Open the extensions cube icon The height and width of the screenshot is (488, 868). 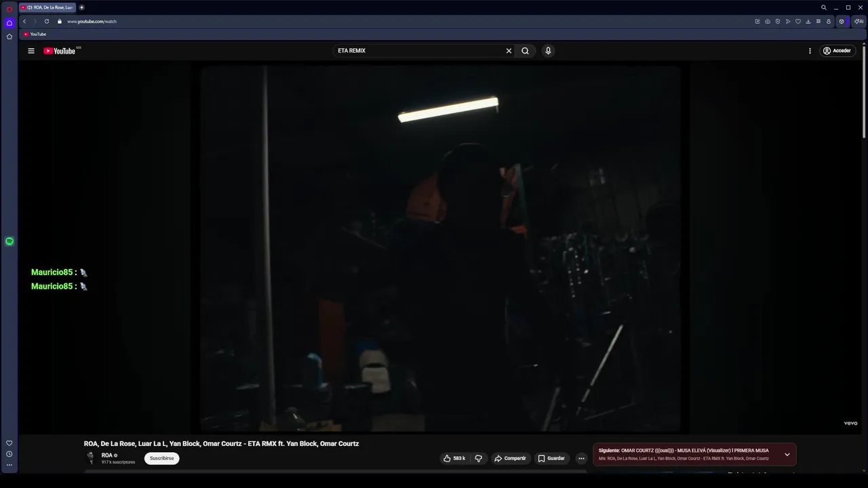click(x=842, y=21)
